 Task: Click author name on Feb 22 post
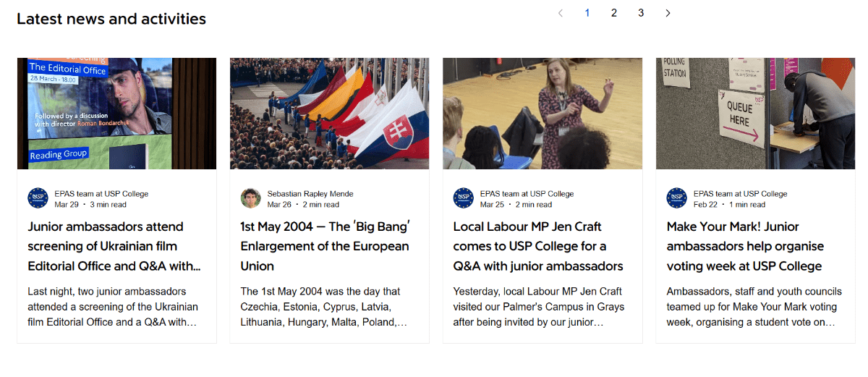coord(740,194)
